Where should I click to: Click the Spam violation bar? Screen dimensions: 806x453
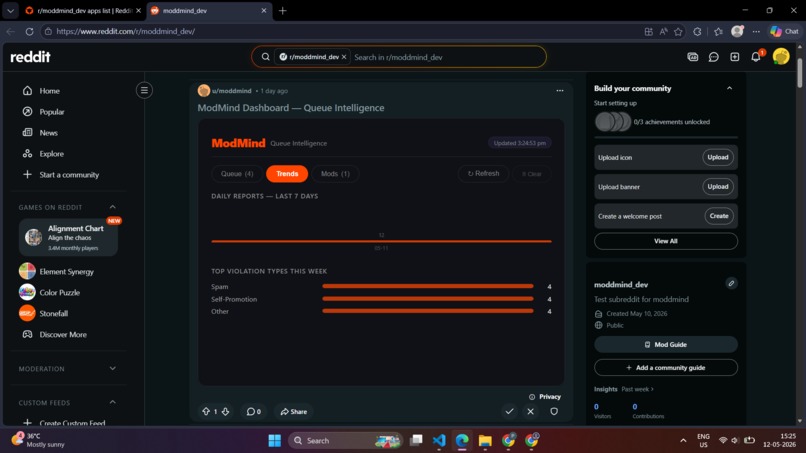click(428, 286)
